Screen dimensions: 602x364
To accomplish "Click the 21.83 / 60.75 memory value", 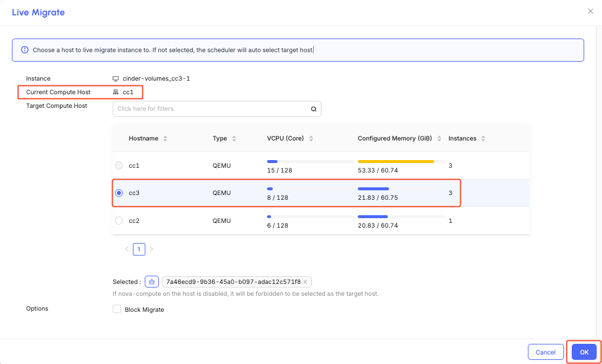I will tap(378, 198).
